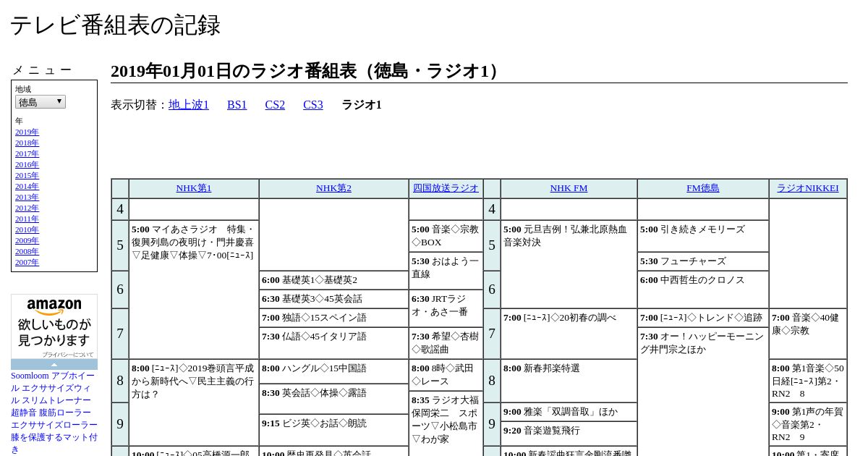Image resolution: width=868 pixels, height=456 pixels.
Task: Click the 6:30 JRTラジオ・あさ一番 program
Action: coord(446,308)
